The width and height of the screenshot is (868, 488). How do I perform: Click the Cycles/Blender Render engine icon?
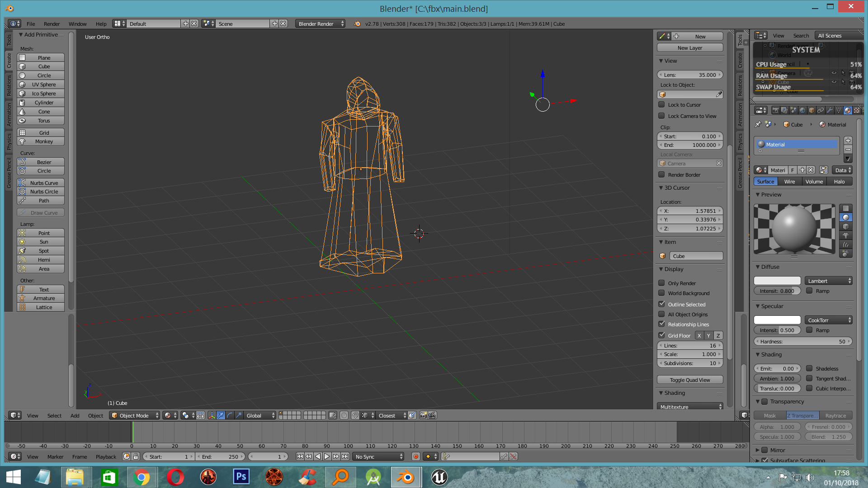click(x=319, y=23)
